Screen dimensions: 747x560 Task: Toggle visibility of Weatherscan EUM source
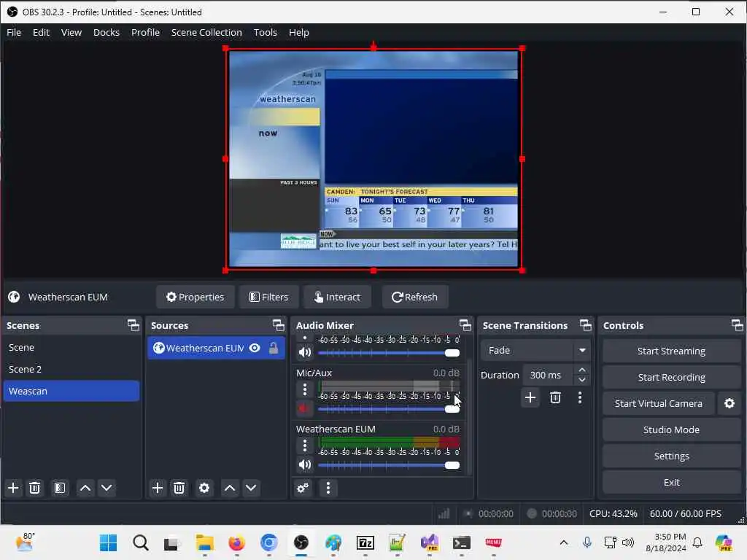pos(255,348)
